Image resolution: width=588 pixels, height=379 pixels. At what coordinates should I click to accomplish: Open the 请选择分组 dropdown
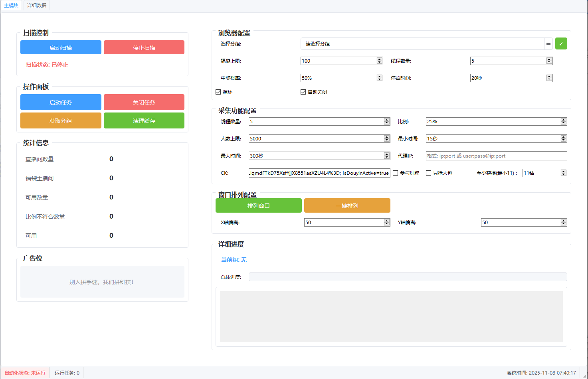(x=423, y=43)
